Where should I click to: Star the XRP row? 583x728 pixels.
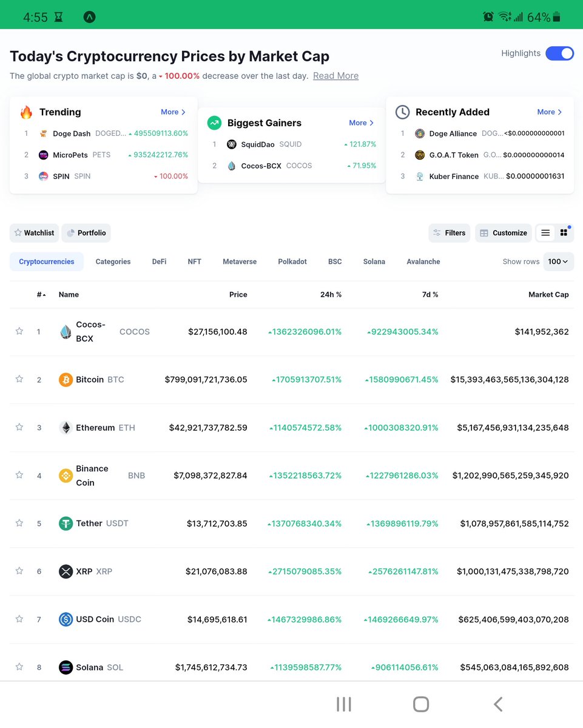(x=19, y=571)
